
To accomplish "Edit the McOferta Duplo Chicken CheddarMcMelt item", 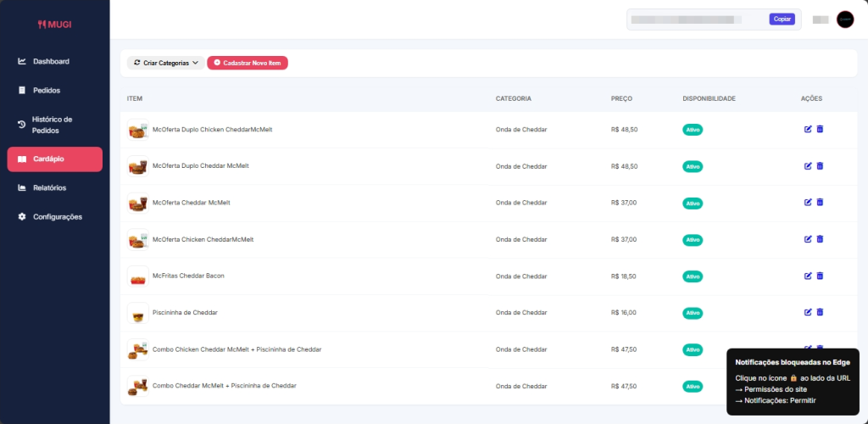I will pos(808,129).
